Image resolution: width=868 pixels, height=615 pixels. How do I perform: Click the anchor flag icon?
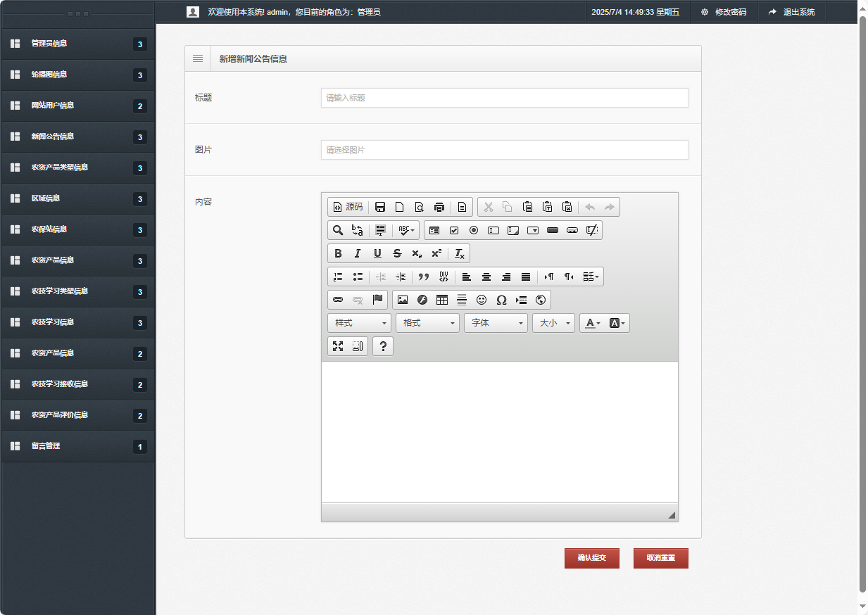point(377,300)
